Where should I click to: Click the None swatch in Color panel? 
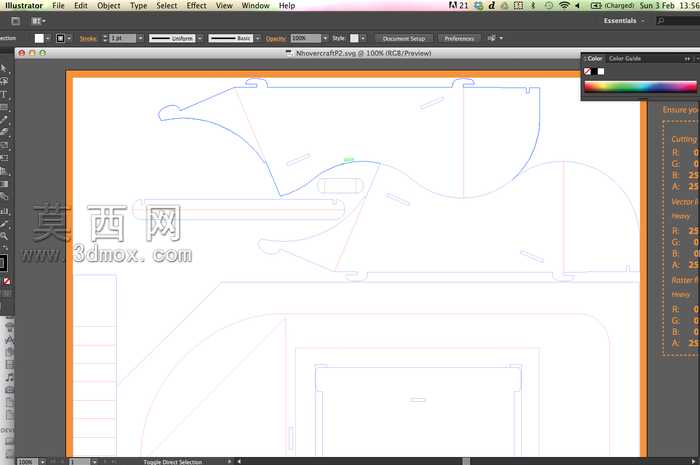(x=588, y=71)
